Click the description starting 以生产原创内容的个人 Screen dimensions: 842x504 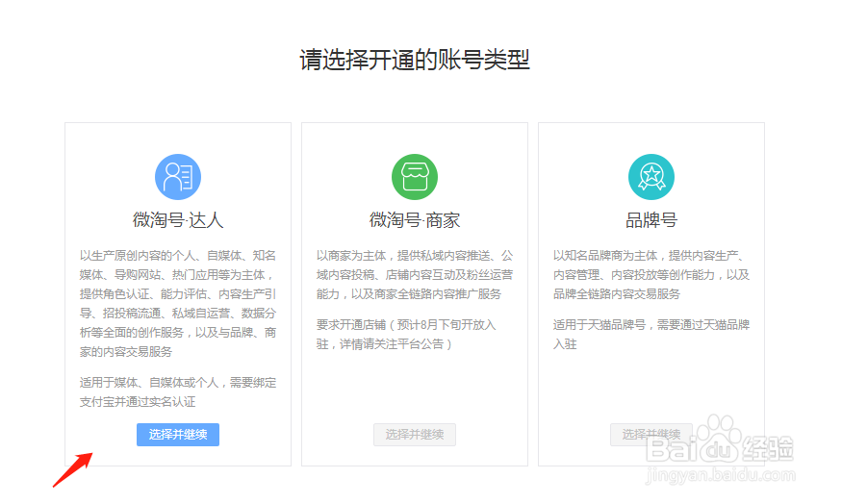coord(178,304)
